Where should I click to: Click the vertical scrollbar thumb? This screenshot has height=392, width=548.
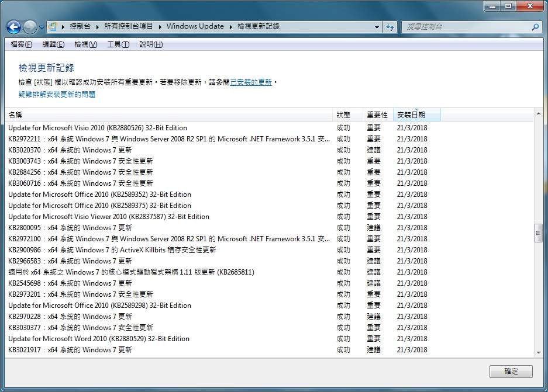[539, 233]
